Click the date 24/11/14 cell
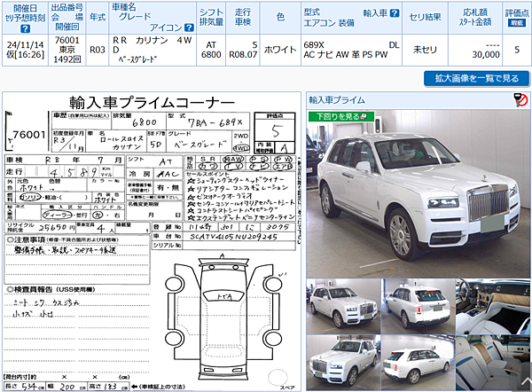The width and height of the screenshot is (532, 392). [x=25, y=50]
